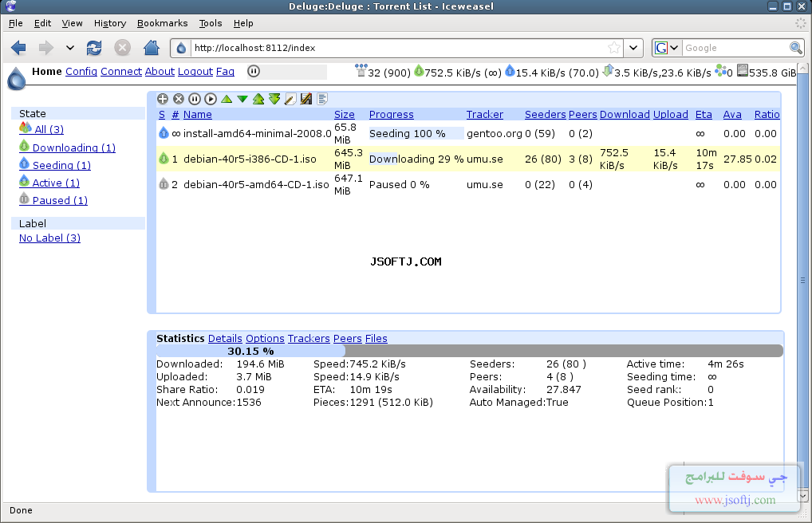Click the paused icon of debian amd64 row
This screenshot has height=523, width=812.
(164, 184)
